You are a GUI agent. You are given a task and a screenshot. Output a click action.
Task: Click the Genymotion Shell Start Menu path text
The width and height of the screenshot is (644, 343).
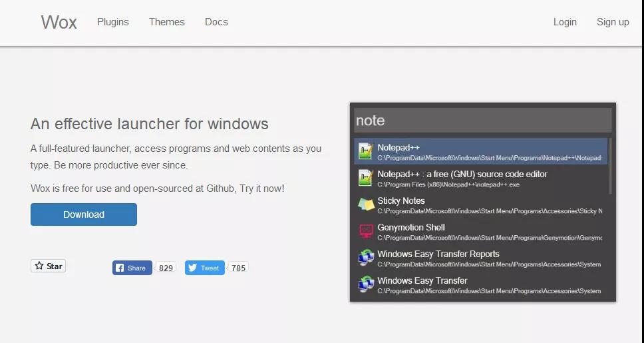(490, 238)
